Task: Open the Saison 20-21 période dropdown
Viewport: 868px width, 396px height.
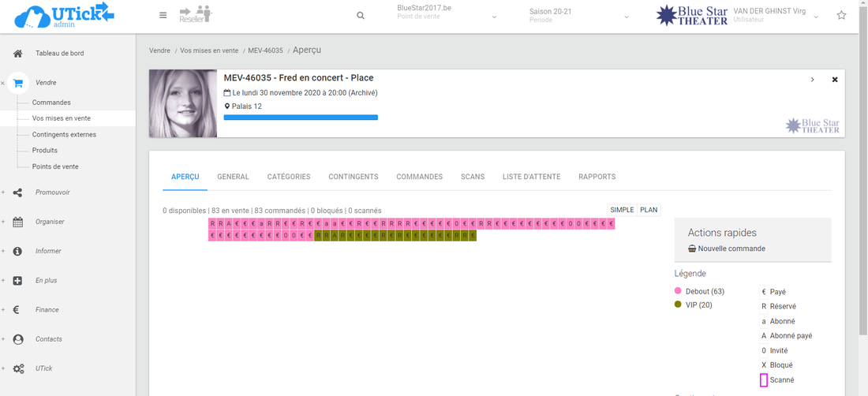Action: tap(579, 13)
